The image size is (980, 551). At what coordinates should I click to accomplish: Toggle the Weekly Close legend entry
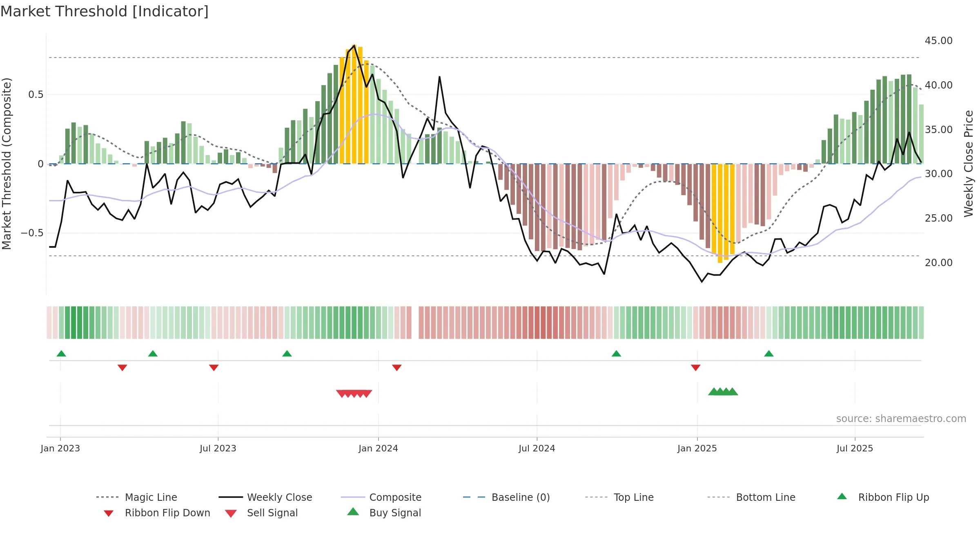(x=265, y=497)
